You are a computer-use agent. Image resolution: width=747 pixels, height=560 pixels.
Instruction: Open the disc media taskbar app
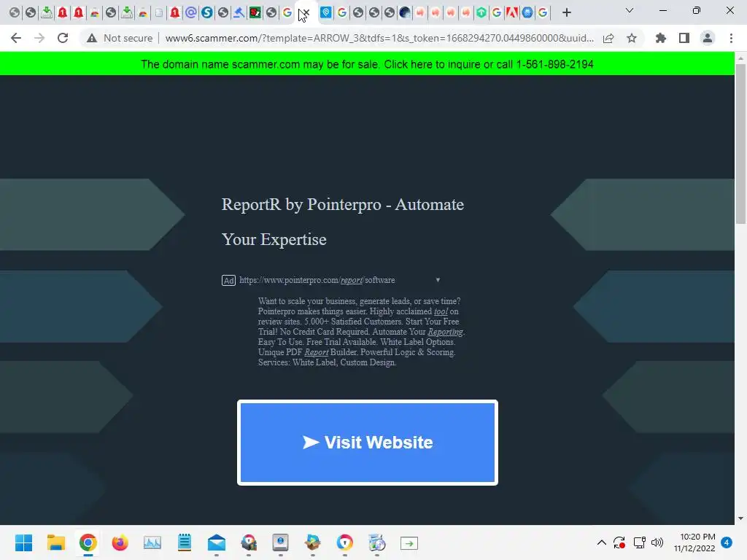(377, 542)
